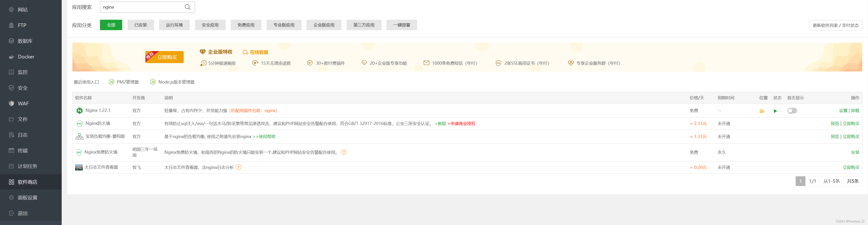Click the green running status icon for Nginx
This screenshot has width=868, height=225.
775,110
